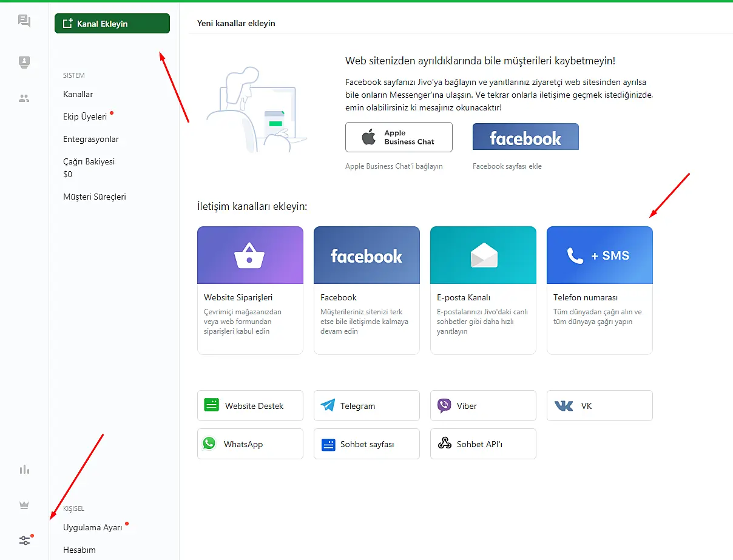The height and width of the screenshot is (560, 733).
Task: Click the WhatsApp logo icon
Action: (x=209, y=444)
